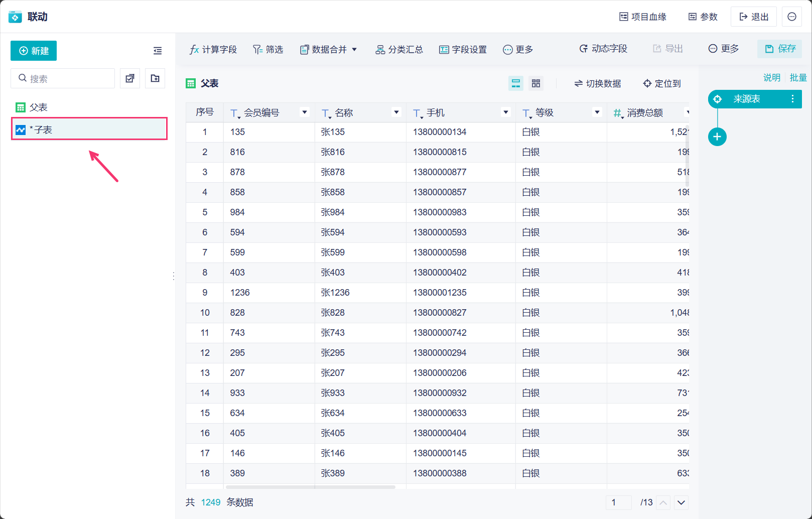The image size is (812, 519).
Task: Click the top-right ellipsis circle icon
Action: click(792, 17)
